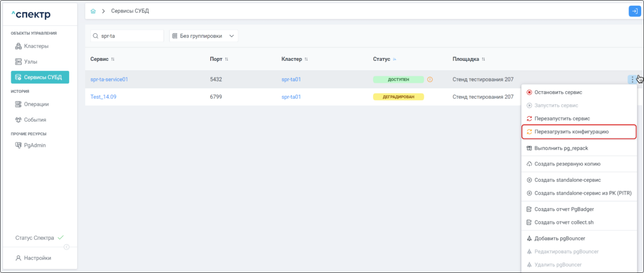Open three-dot actions menu for spr-ta-service01
Image resolution: width=644 pixels, height=273 pixels.
632,80
